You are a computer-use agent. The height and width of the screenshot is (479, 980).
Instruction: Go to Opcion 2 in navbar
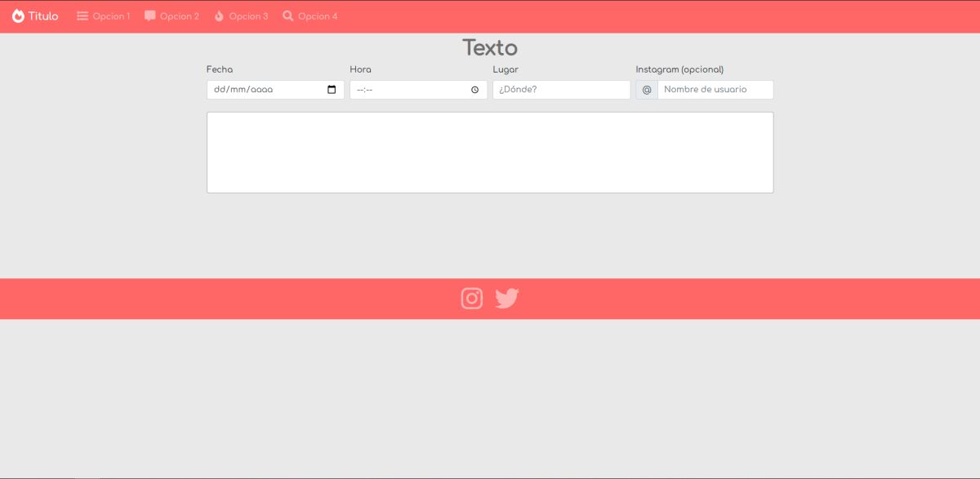[171, 16]
